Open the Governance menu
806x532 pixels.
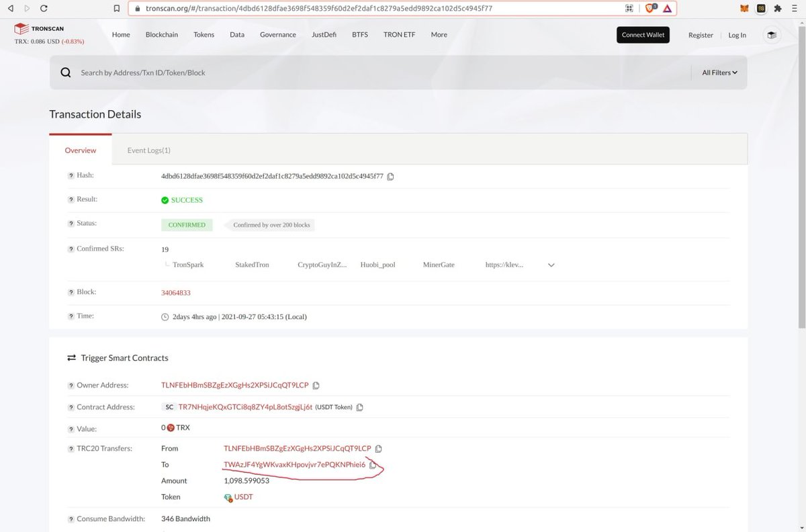278,35
